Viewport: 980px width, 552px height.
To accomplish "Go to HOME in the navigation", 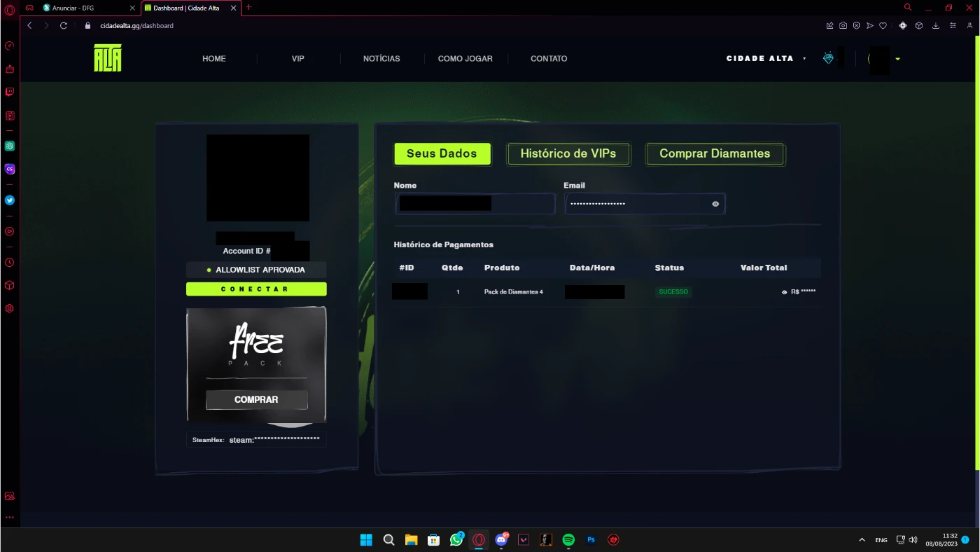I will 214,59.
